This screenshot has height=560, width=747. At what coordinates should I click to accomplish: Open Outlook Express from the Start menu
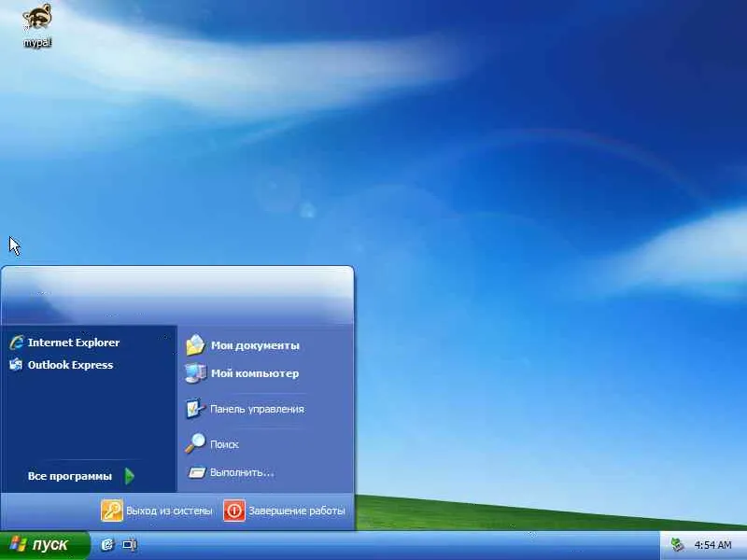61,365
